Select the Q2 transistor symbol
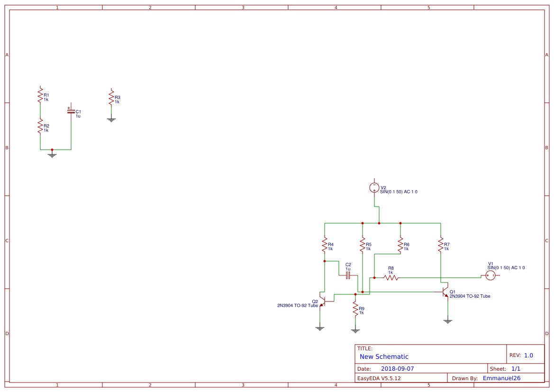The height and width of the screenshot is (392, 554). pyautogui.click(x=322, y=301)
